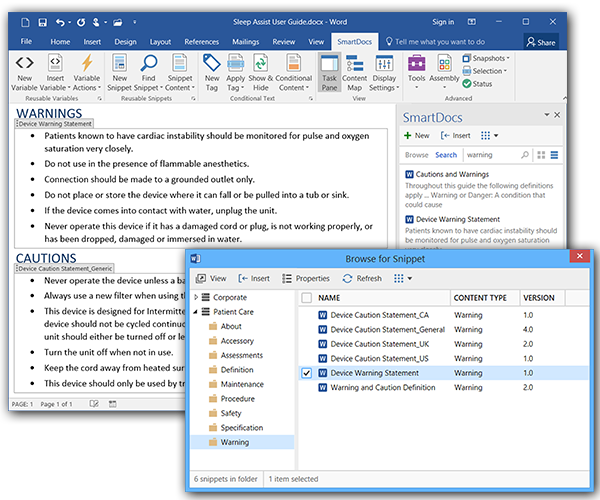This screenshot has height=500, width=600.
Task: Open the Review ribbon tab
Action: pos(284,42)
